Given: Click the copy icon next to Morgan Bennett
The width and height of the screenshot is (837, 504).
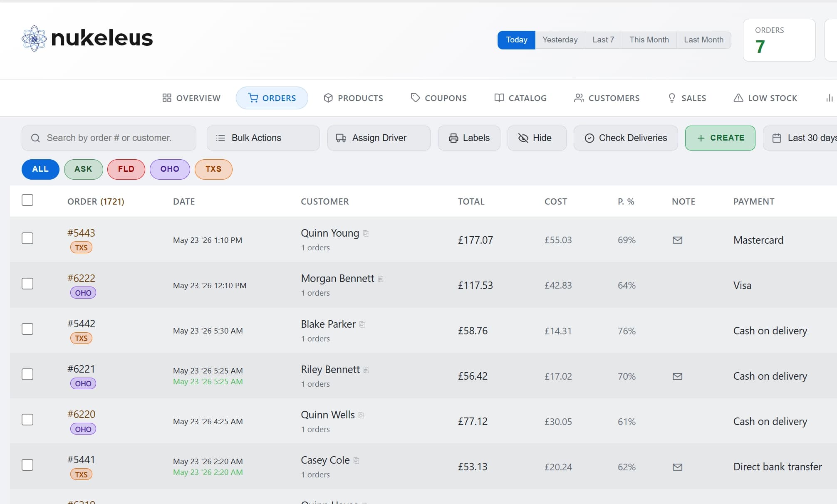Looking at the screenshot, I should click(380, 279).
